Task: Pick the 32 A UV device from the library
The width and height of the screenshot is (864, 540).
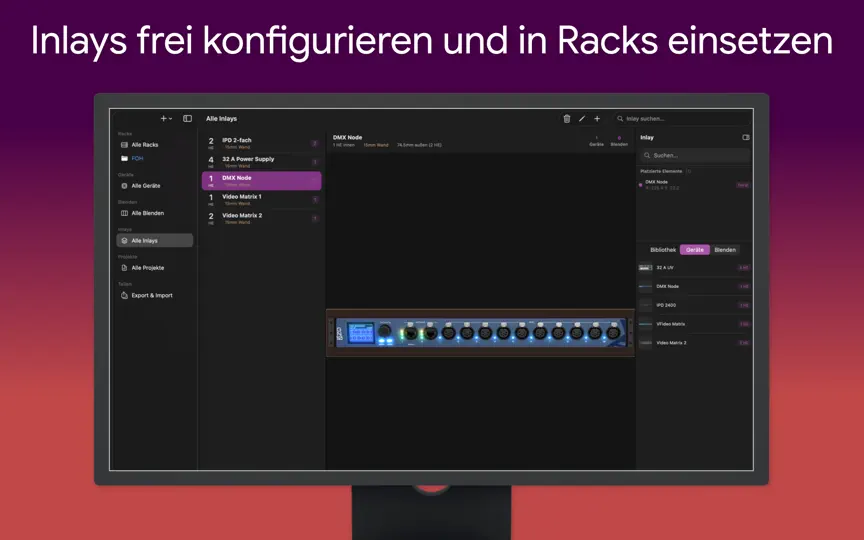Action: pyautogui.click(x=694, y=268)
